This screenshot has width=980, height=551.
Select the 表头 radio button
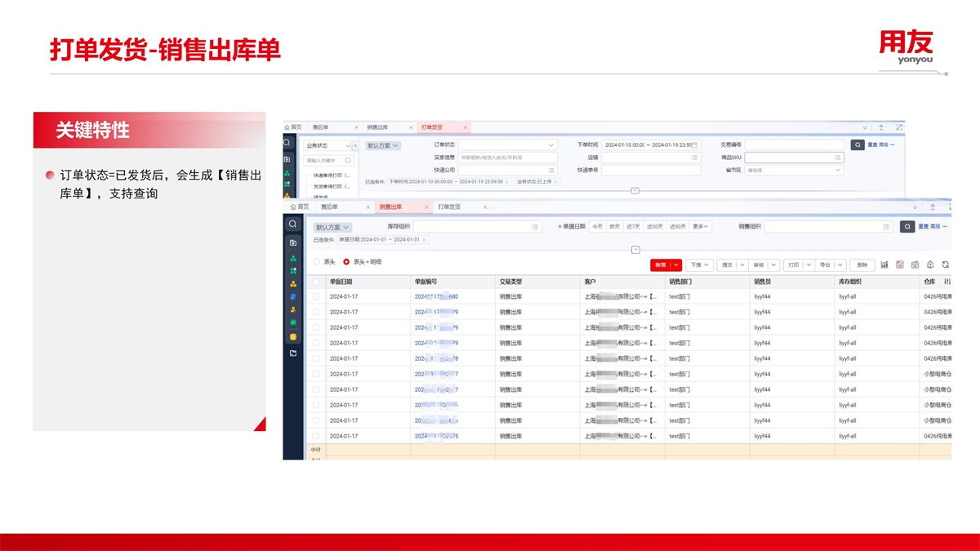coord(317,262)
